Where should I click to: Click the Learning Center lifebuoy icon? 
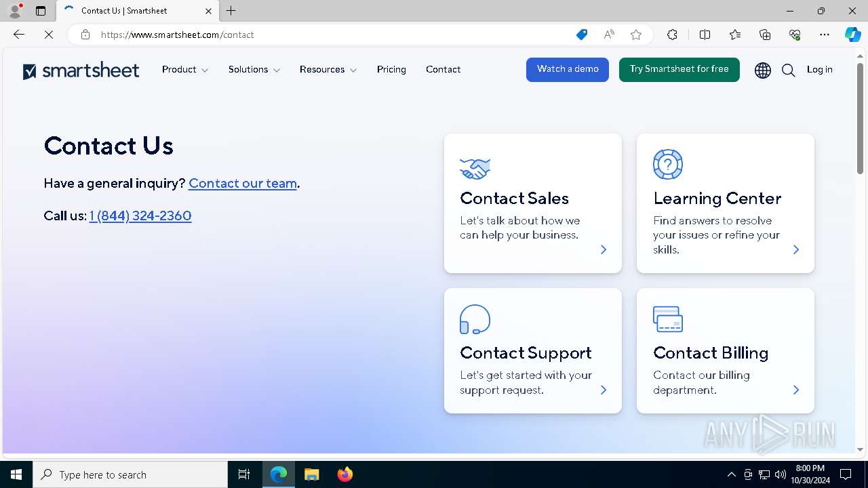(668, 164)
